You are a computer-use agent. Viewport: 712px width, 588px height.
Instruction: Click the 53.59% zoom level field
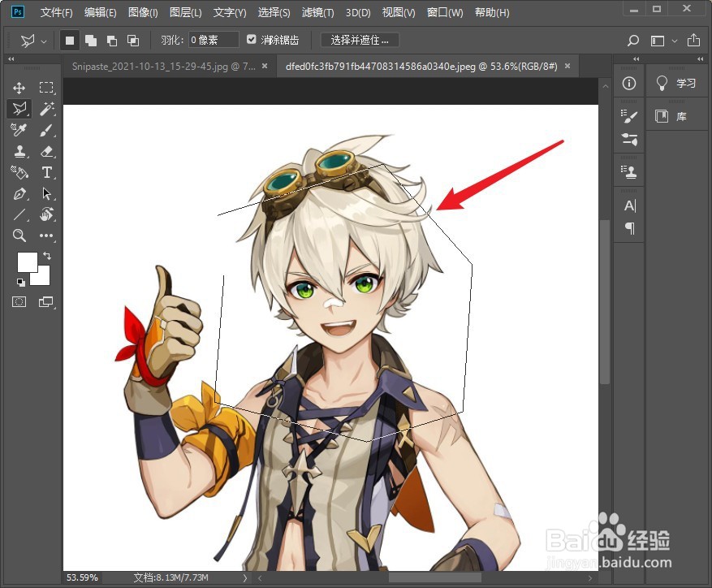pos(82,577)
